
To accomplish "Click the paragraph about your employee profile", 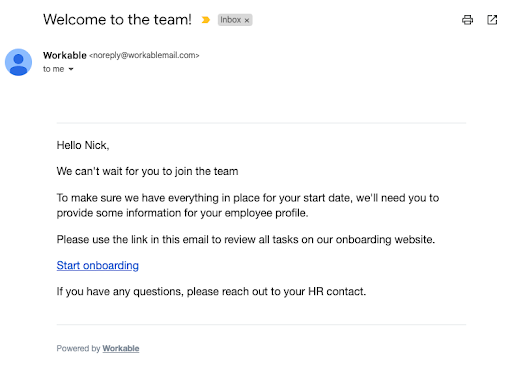I will click(248, 205).
